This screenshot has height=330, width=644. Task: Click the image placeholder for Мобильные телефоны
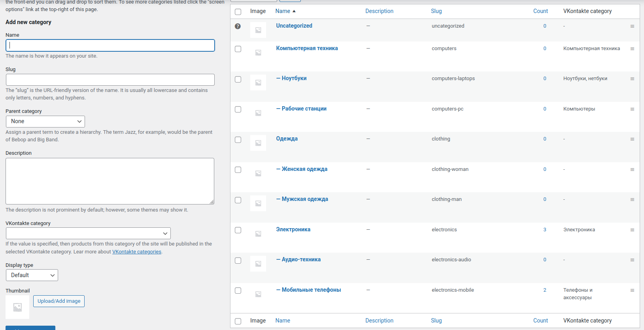[x=258, y=294]
